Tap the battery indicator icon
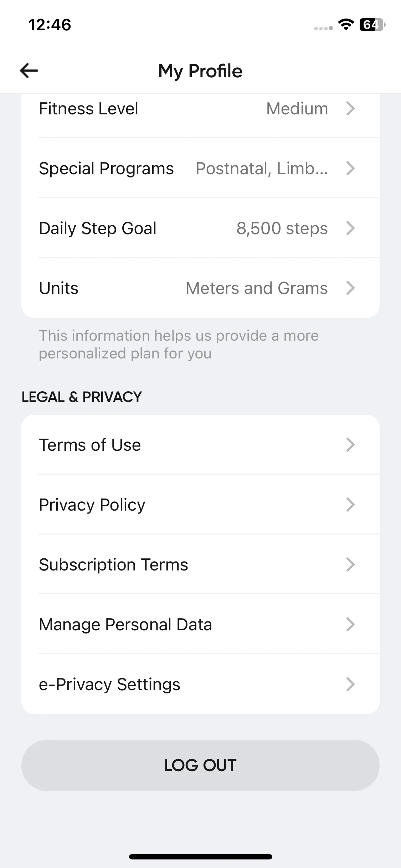 click(372, 25)
